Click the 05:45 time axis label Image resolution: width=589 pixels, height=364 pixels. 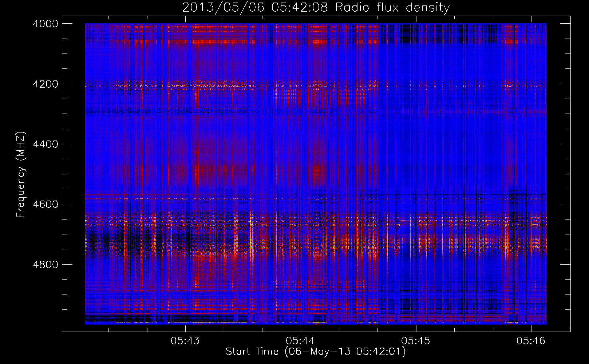[x=416, y=341]
